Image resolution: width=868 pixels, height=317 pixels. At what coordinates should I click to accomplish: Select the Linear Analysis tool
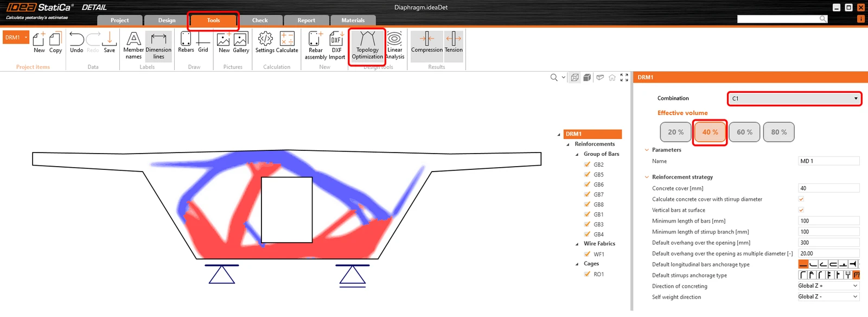point(395,46)
